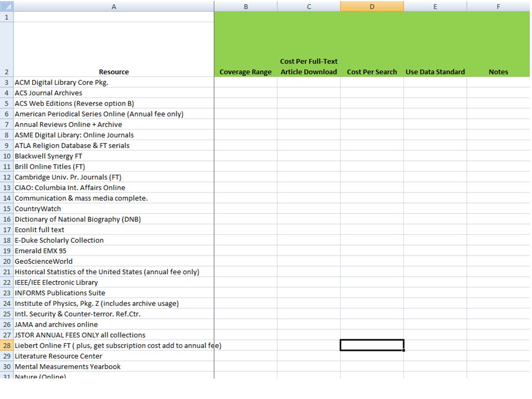Select column B header
532x399 pixels.
point(245,7)
